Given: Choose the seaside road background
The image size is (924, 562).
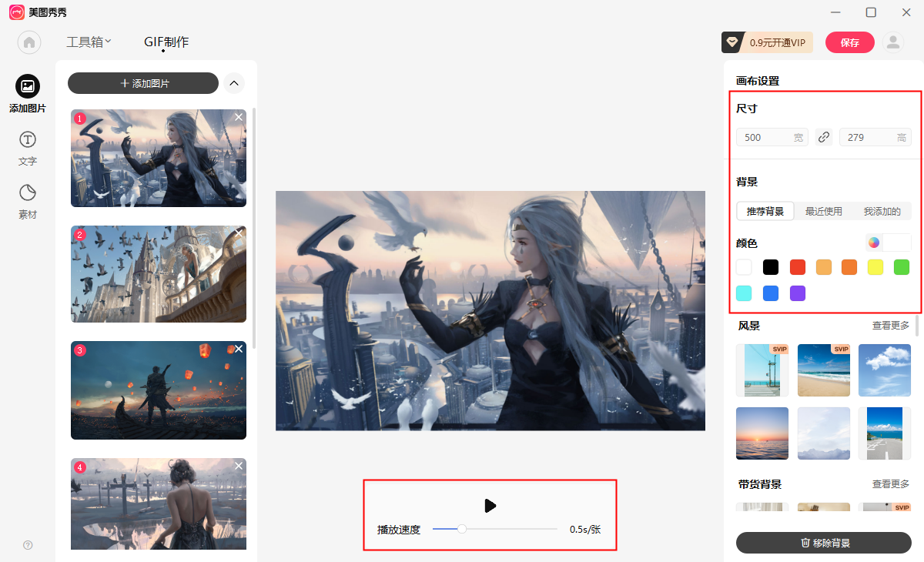Looking at the screenshot, I should [885, 433].
